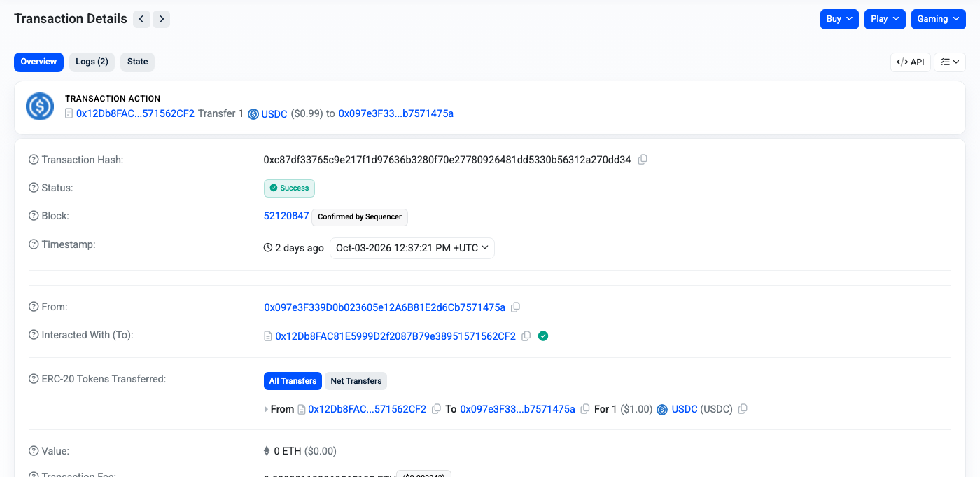Viewport: 980px width, 477px height.
Task: Click the small USDC icon in Transaction Action
Action: [x=253, y=113]
